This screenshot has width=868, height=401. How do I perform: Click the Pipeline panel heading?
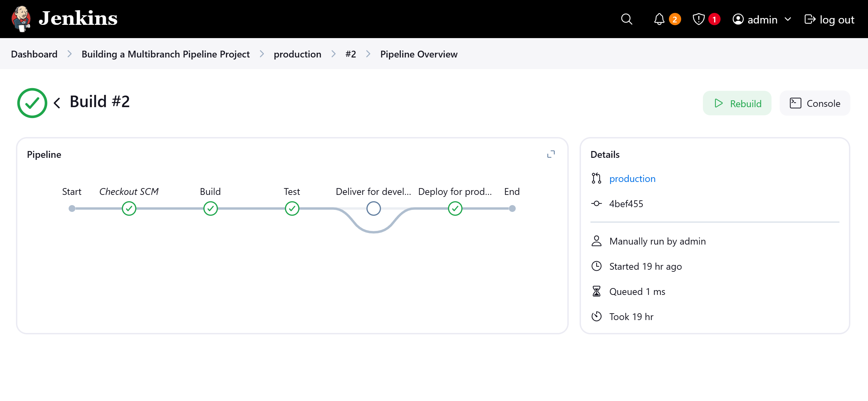[x=44, y=154]
